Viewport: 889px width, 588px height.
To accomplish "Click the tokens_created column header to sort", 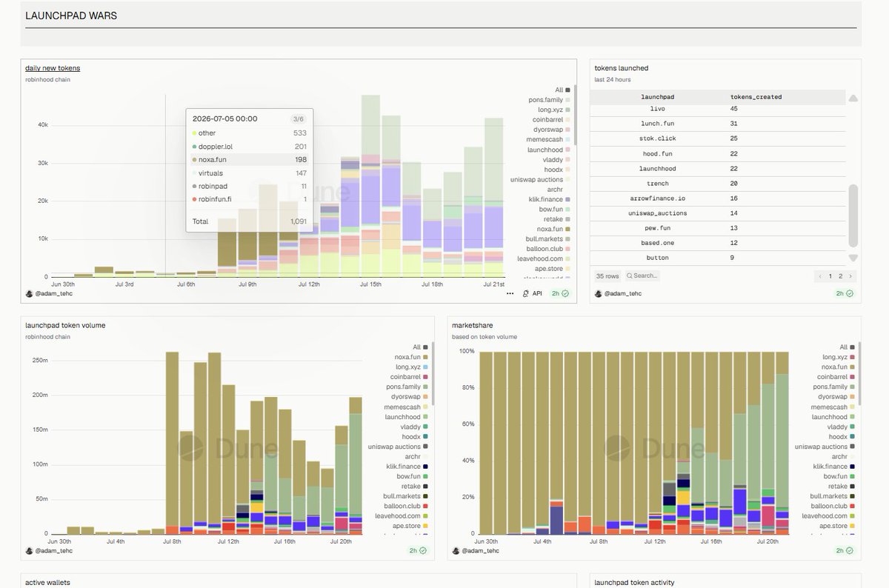I will pos(756,97).
